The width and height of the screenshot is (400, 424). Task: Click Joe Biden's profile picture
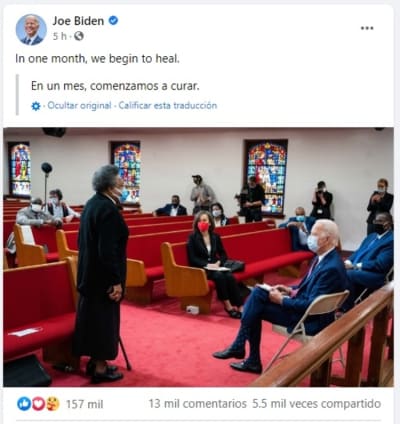coord(31,30)
